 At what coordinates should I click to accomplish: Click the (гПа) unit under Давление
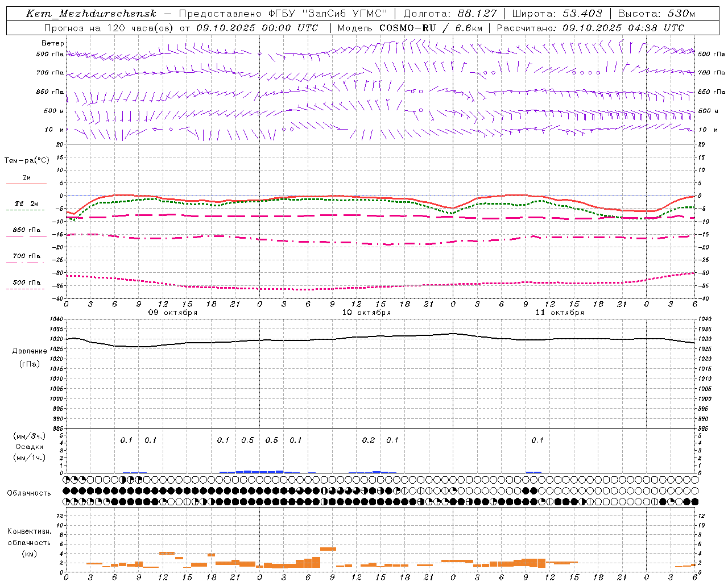[x=30, y=364]
